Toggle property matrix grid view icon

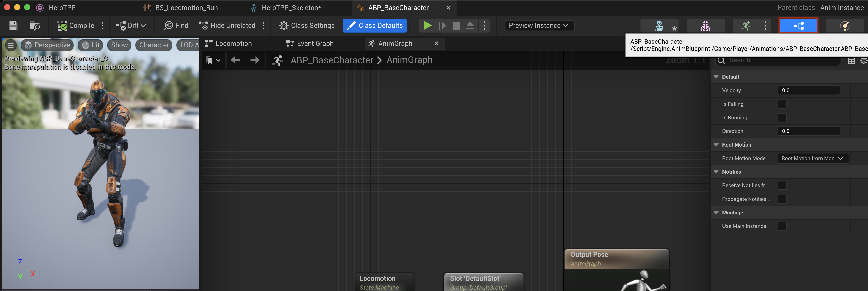click(x=851, y=61)
